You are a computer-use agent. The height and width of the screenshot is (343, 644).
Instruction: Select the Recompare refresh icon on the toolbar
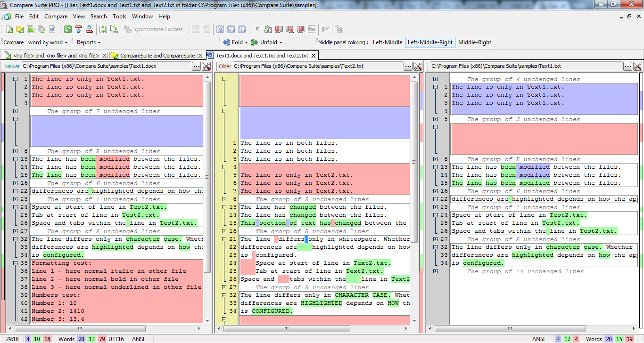click(x=68, y=29)
